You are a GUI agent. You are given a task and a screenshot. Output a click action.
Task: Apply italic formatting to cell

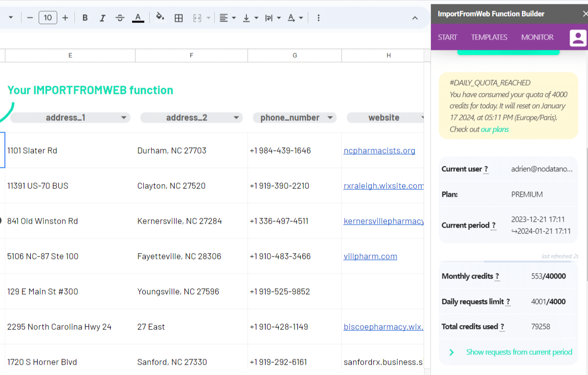coord(102,18)
